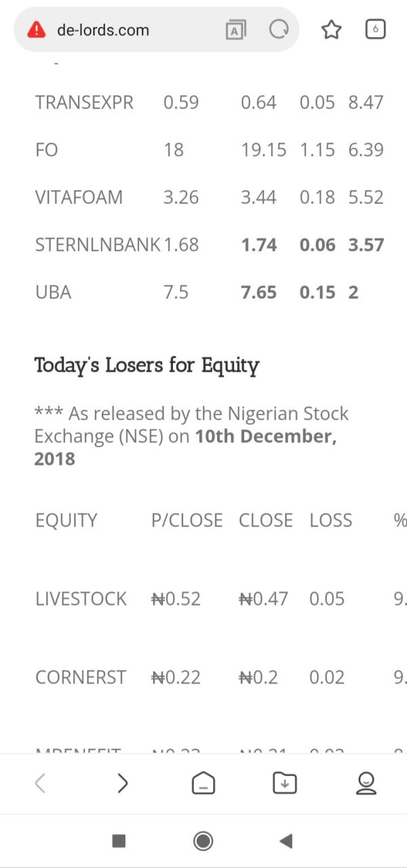Go back with the left arrow
This screenshot has height=868, width=407.
40,783
